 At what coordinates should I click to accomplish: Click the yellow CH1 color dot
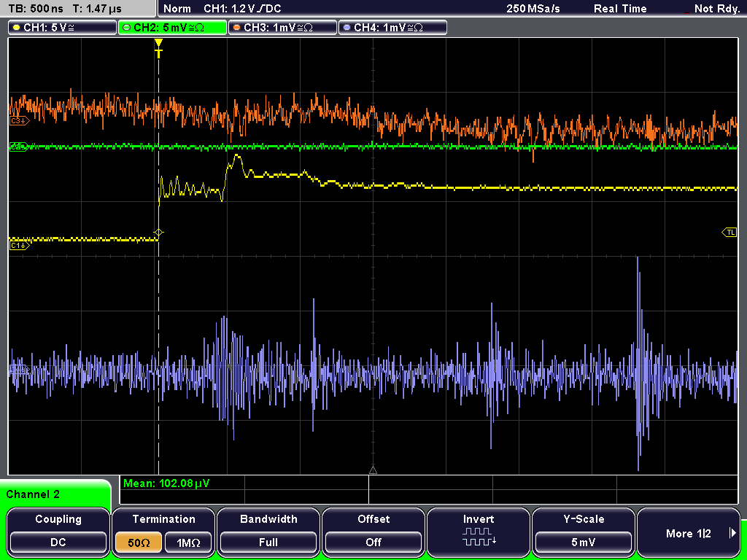click(17, 28)
